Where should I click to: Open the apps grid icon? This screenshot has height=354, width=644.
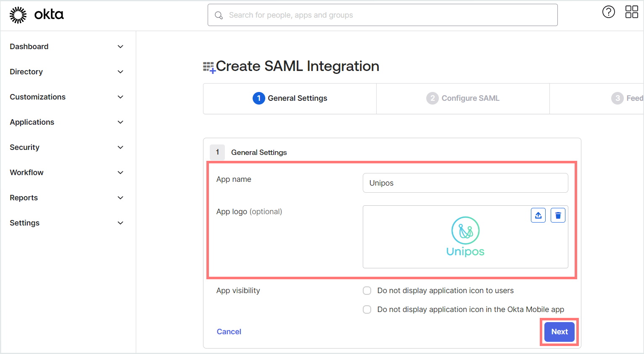click(x=631, y=12)
